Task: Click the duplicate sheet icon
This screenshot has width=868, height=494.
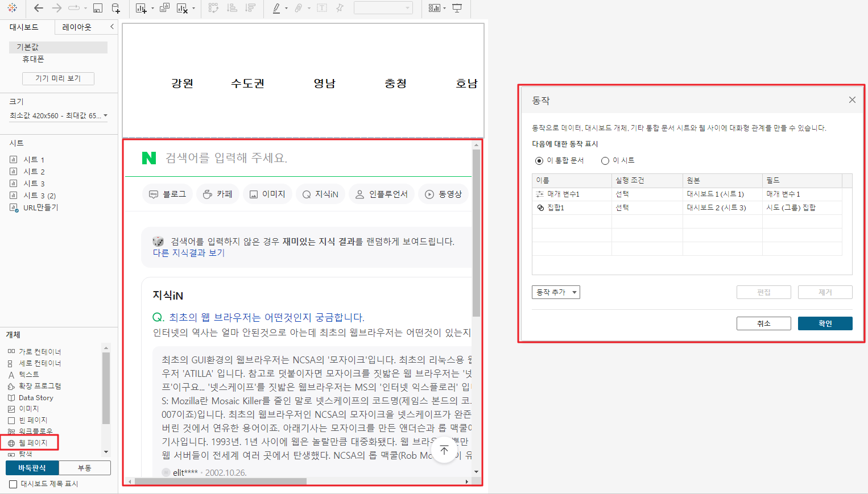Action: point(164,8)
